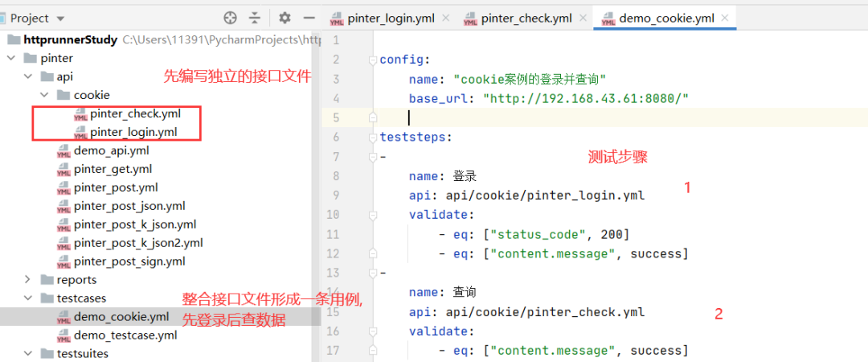Select httprunnerStudy project root
The image size is (868, 362).
(70, 40)
